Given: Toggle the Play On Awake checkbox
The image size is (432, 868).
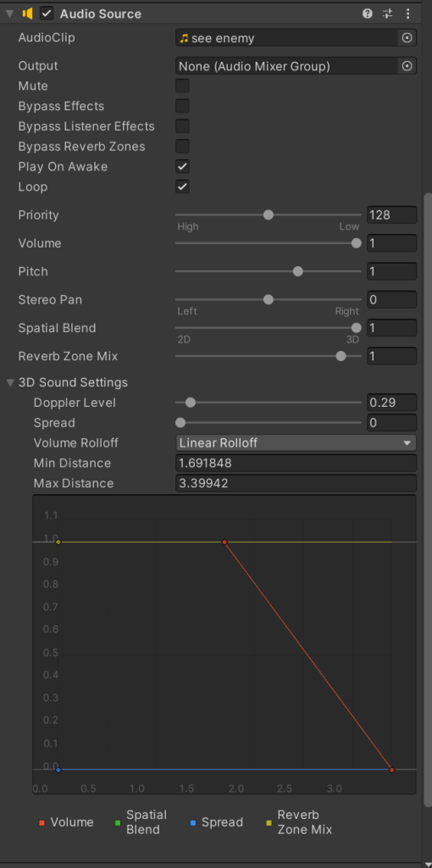Looking at the screenshot, I should coord(182,167).
